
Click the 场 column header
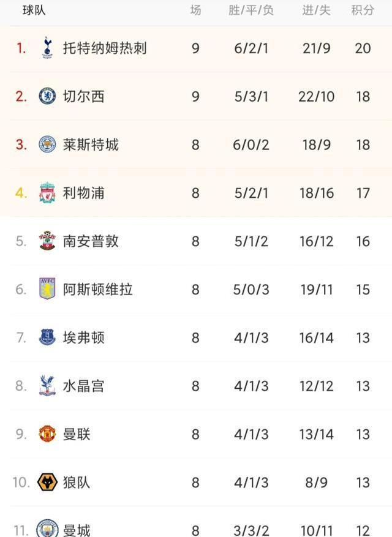coord(195,10)
